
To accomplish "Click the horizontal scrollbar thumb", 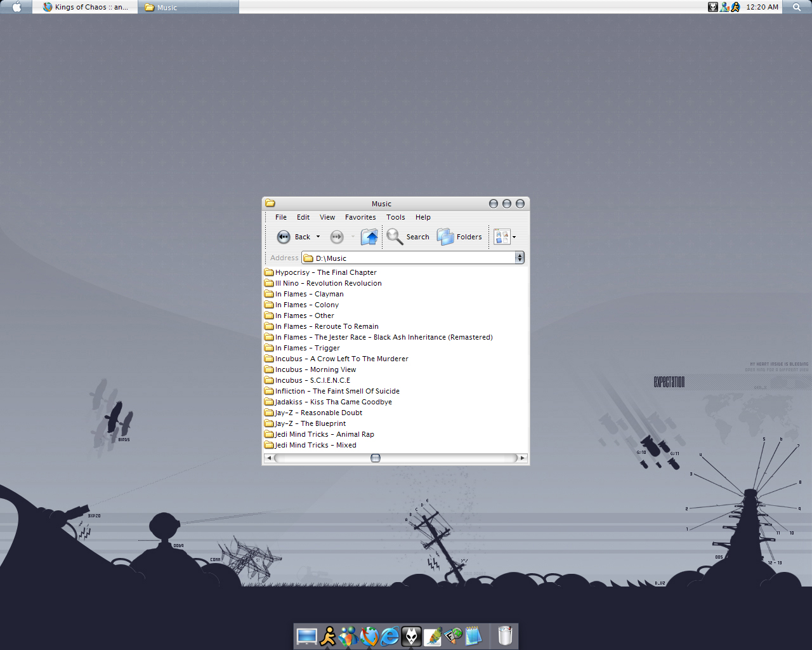I will coord(376,458).
